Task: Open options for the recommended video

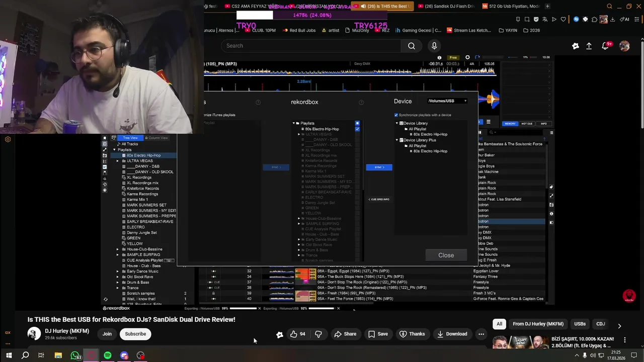Action: (x=624, y=340)
